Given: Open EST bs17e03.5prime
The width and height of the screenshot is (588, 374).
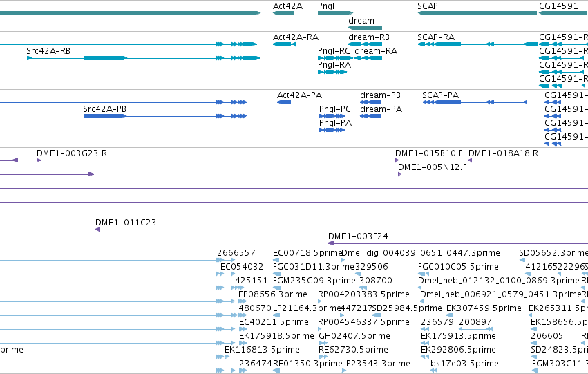Looking at the screenshot, I should click(464, 364).
